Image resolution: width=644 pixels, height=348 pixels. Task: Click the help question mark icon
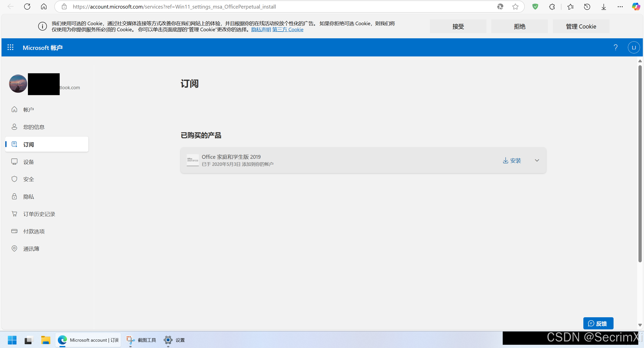click(615, 47)
